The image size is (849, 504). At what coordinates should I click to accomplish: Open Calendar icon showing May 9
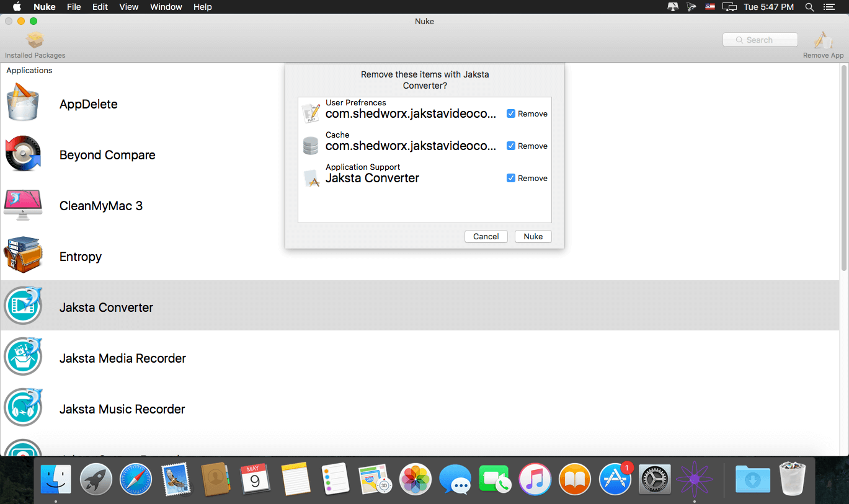coord(255,479)
